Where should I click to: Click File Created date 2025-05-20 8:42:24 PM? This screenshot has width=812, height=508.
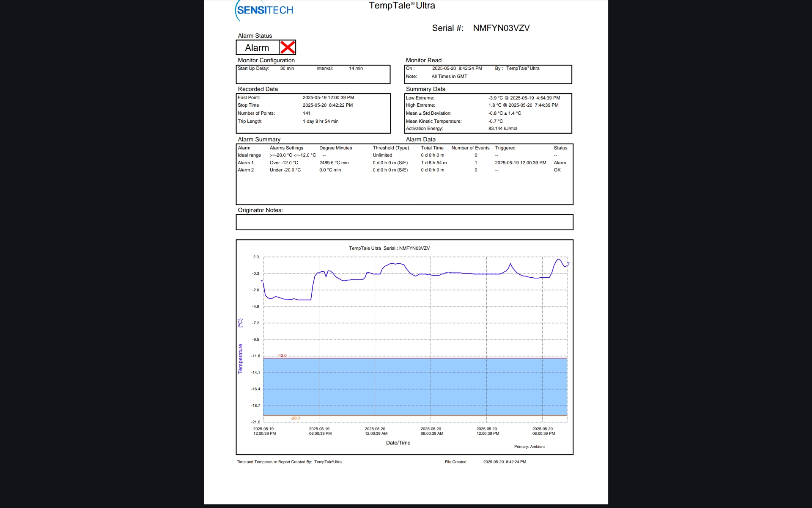505,462
